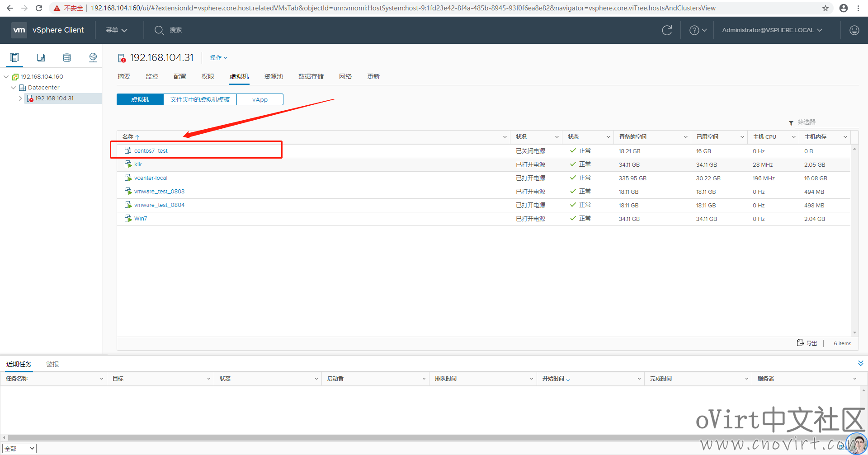This screenshot has width=868, height=455.
Task: Switch to the 资源池 tab
Action: tap(274, 76)
